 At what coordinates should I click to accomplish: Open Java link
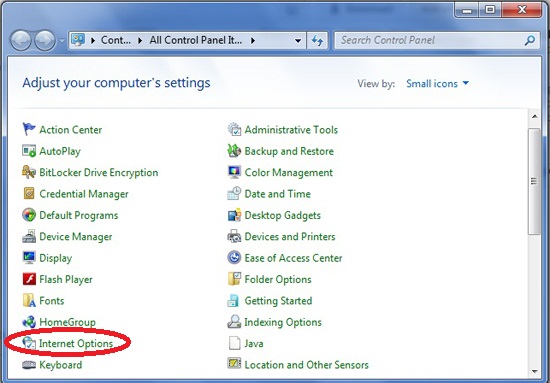pyautogui.click(x=254, y=344)
